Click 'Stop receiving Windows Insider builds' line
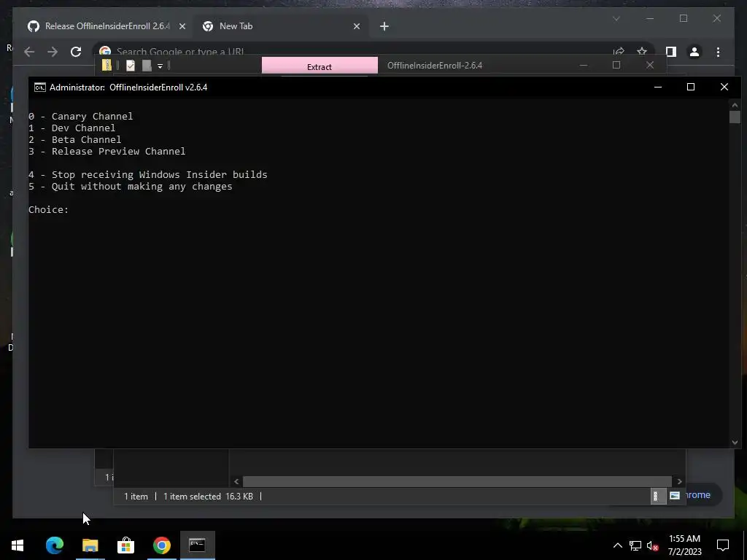The height and width of the screenshot is (560, 747). click(147, 175)
